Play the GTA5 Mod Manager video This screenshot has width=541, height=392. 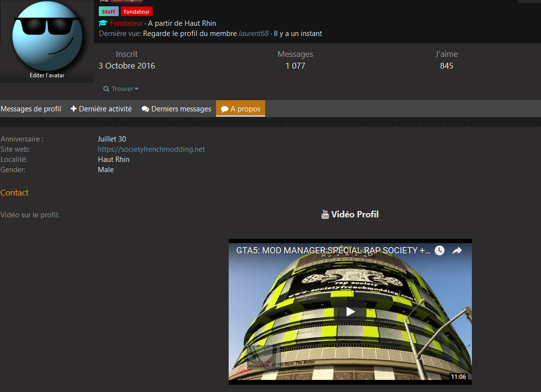click(x=350, y=312)
